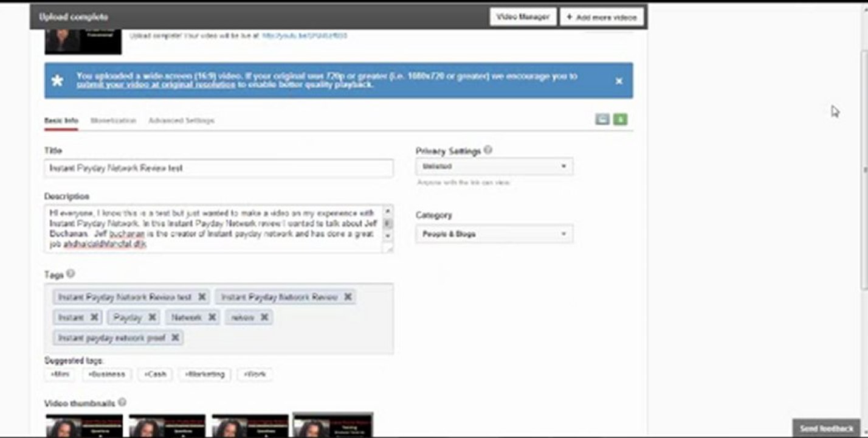Screen dimensions: 868x438
Task: Switch to the Basic Info tab
Action: 61,120
